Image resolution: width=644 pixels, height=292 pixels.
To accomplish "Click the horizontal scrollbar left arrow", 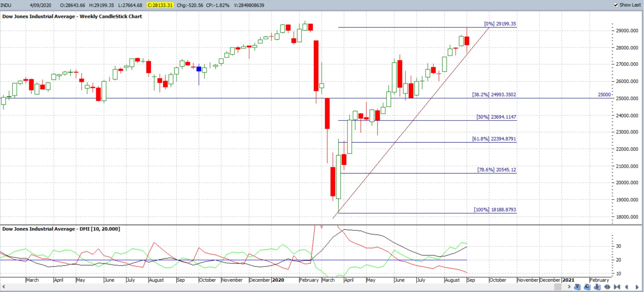I will pyautogui.click(x=4, y=287).
